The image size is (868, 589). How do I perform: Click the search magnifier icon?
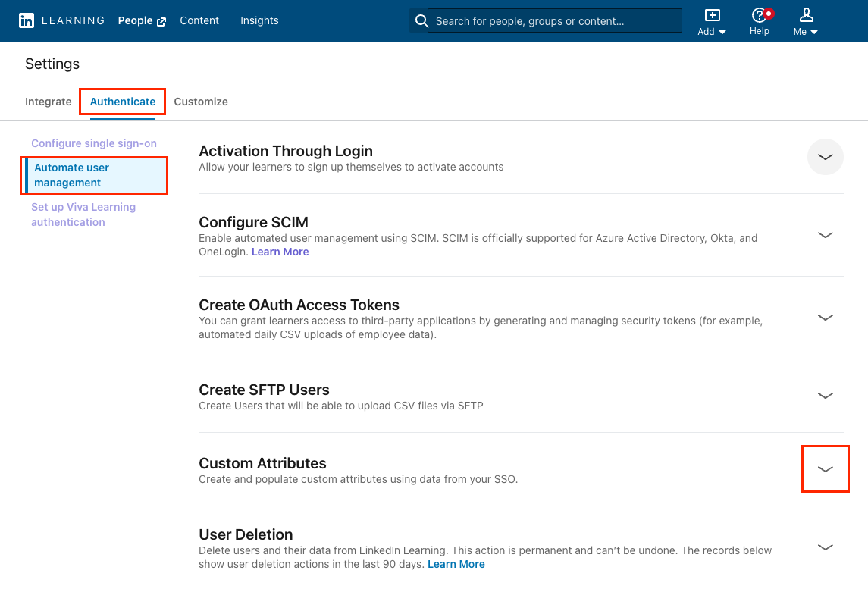[421, 20]
